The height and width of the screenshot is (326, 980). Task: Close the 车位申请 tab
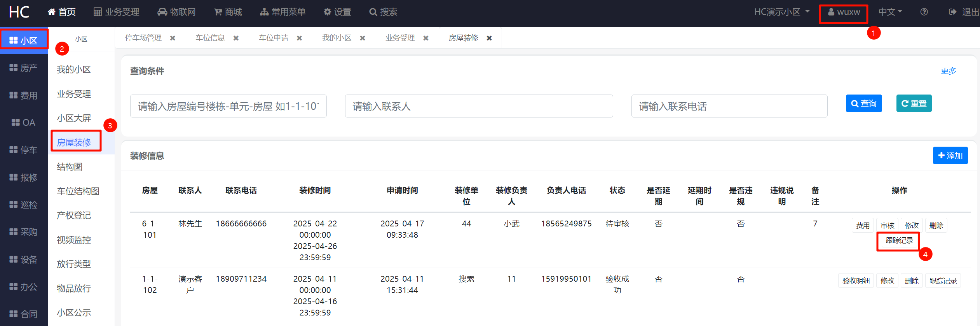[x=299, y=38]
